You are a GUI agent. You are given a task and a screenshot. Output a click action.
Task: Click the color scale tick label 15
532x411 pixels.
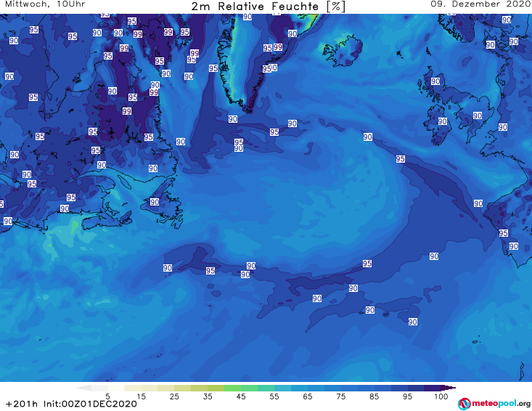point(141,396)
